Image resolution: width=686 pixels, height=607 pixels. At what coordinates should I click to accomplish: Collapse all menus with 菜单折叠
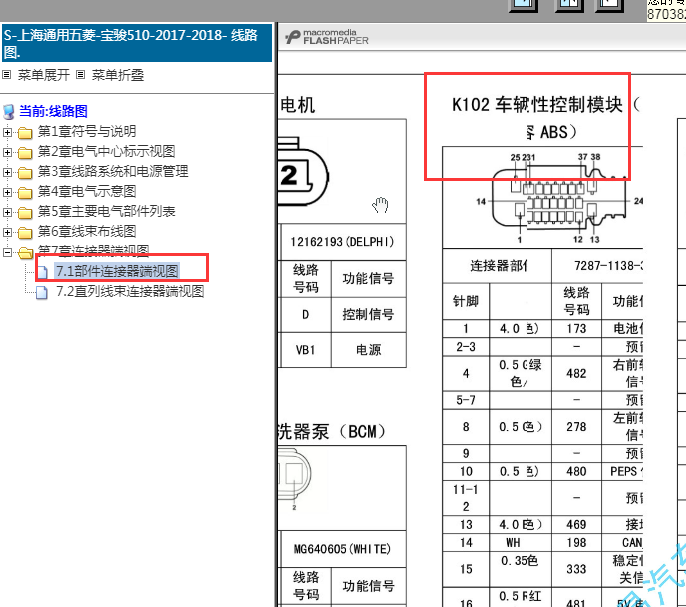pos(118,75)
